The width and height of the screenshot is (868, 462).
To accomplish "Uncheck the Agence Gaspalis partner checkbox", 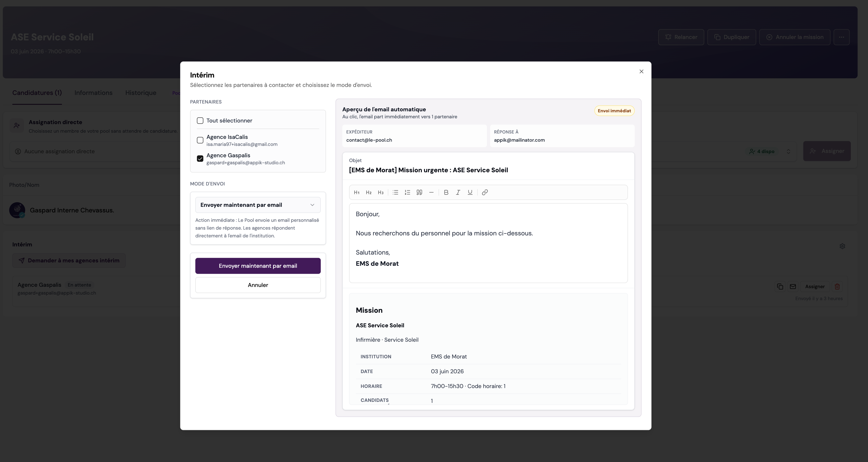I will tap(200, 158).
